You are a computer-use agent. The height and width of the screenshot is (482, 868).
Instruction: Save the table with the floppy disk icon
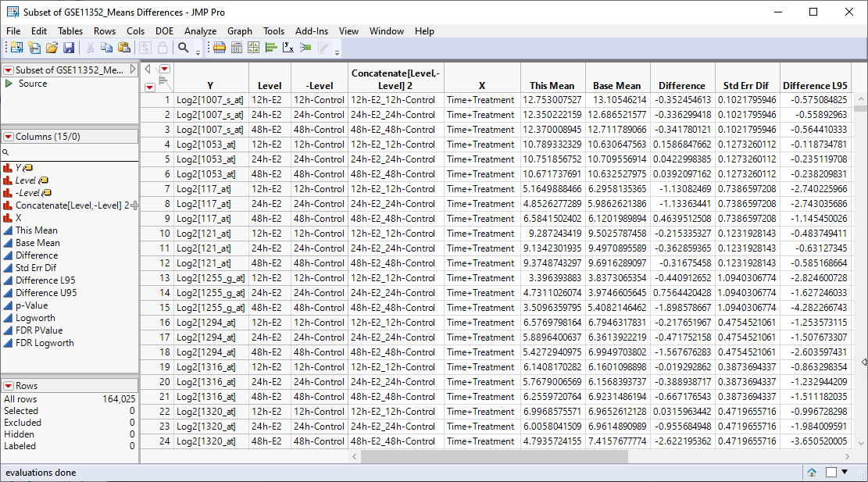click(69, 48)
